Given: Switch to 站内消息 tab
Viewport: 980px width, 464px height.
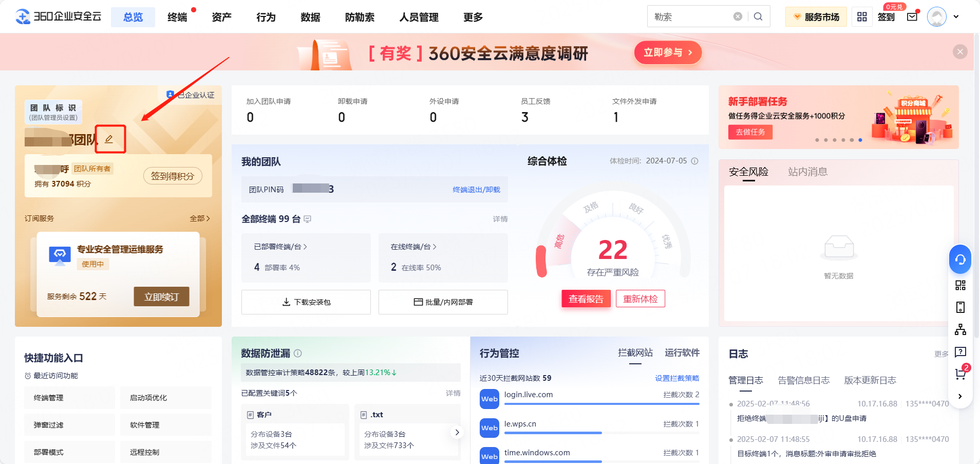Looking at the screenshot, I should pyautogui.click(x=807, y=172).
